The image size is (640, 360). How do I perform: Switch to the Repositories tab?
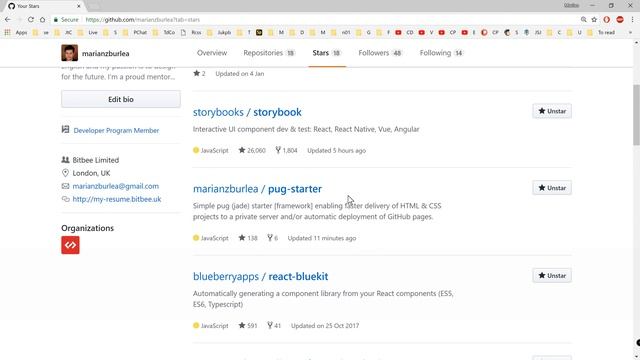point(269,53)
